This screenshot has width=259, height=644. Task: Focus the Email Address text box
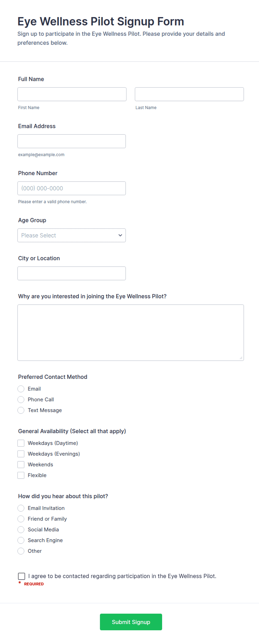click(72, 141)
